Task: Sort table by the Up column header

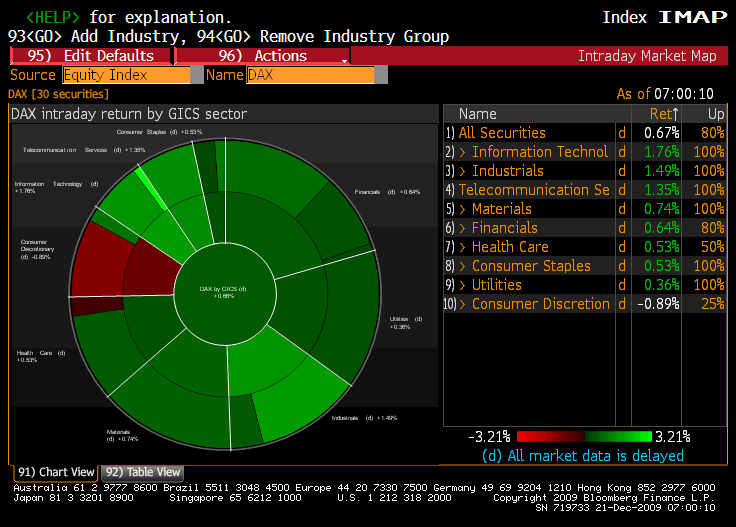Action: tap(715, 114)
